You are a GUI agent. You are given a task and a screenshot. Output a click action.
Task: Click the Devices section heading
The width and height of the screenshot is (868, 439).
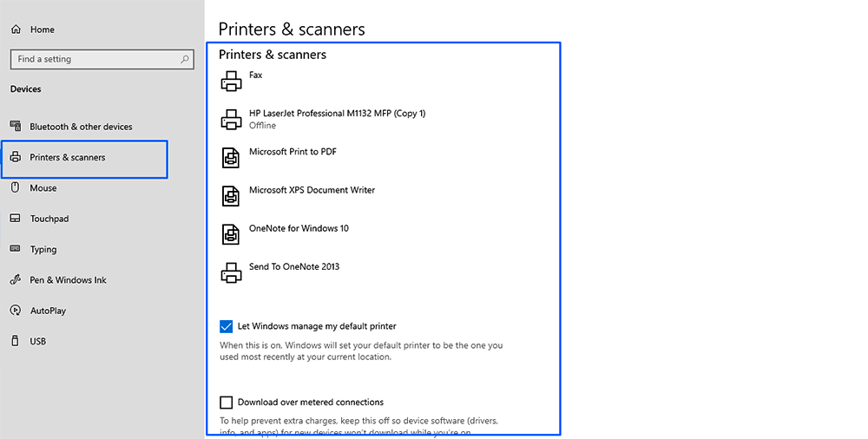[25, 89]
